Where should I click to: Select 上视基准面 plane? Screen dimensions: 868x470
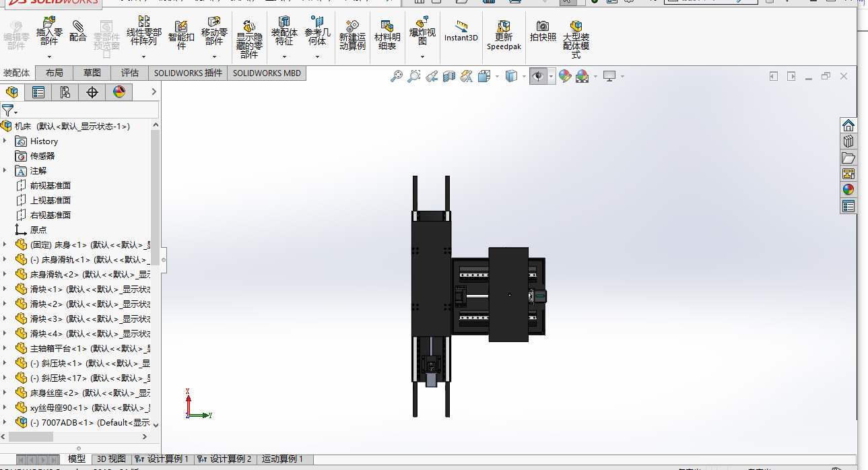pyautogui.click(x=50, y=200)
